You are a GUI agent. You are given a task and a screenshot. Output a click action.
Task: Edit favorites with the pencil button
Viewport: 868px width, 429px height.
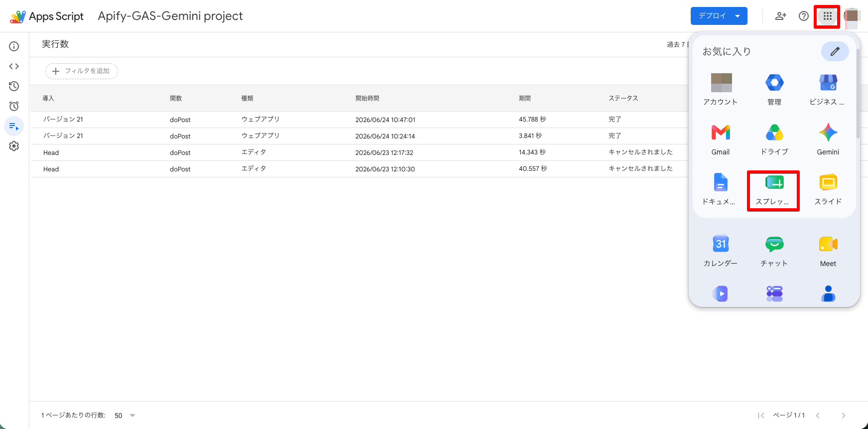click(835, 51)
